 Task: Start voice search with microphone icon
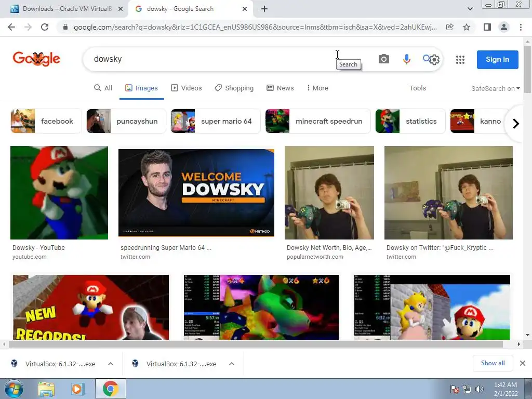click(406, 59)
